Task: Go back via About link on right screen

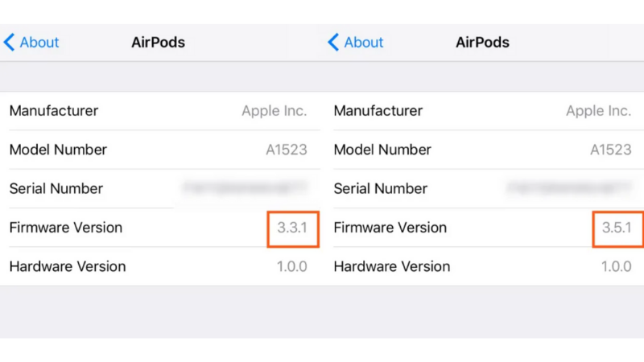Action: coord(364,43)
